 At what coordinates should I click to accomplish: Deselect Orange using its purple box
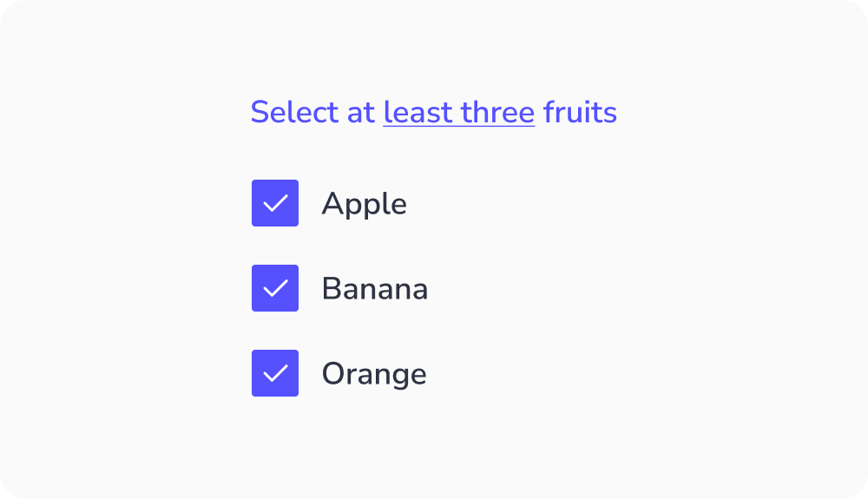275,373
